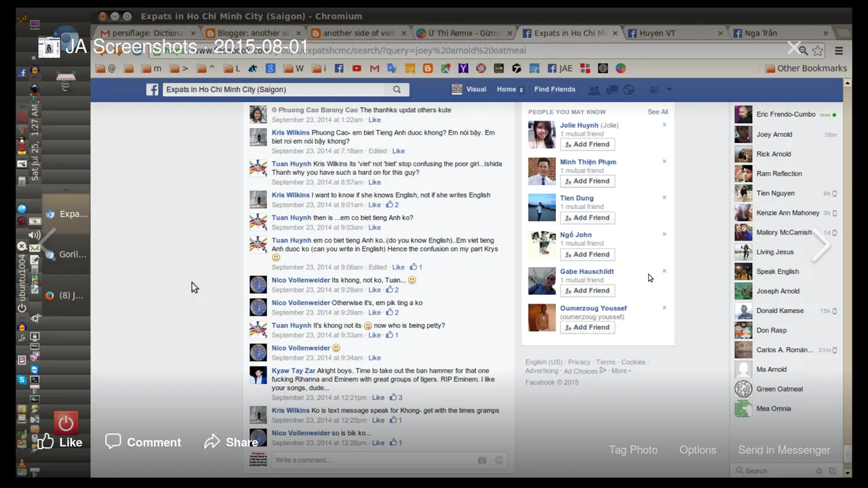
Task: Open the 'm' bookmarks folder
Action: coord(151,68)
